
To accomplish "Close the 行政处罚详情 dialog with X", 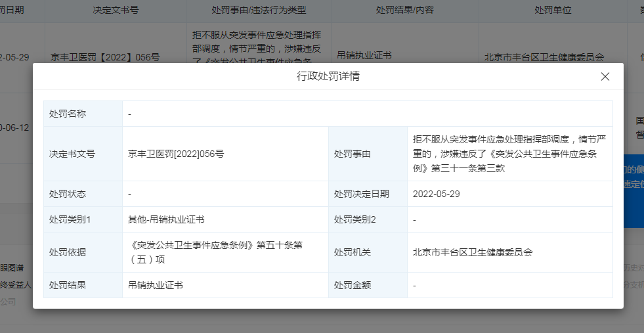I will click(x=605, y=76).
